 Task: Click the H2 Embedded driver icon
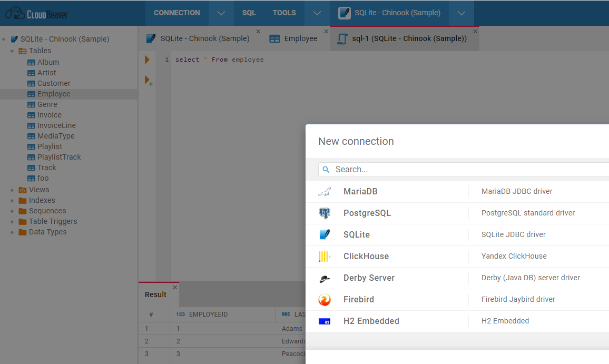click(x=325, y=321)
